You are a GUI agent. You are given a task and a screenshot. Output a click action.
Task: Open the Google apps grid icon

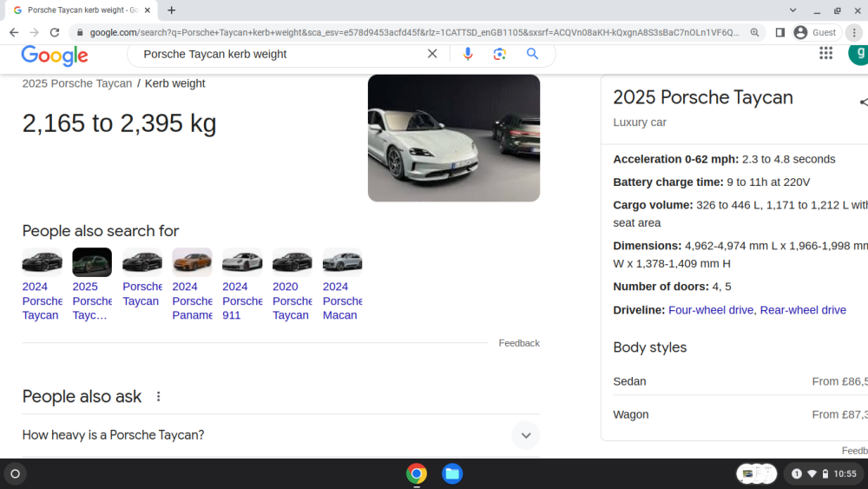[x=826, y=53]
